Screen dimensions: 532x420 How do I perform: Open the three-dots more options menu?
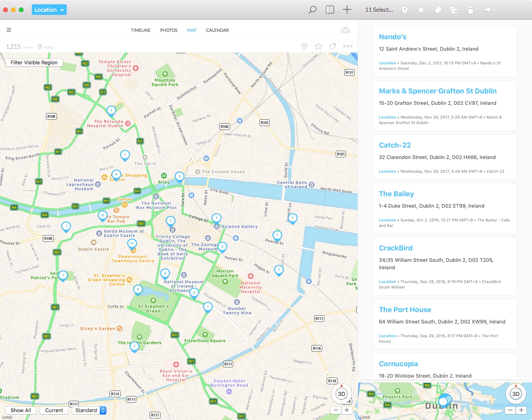[347, 46]
